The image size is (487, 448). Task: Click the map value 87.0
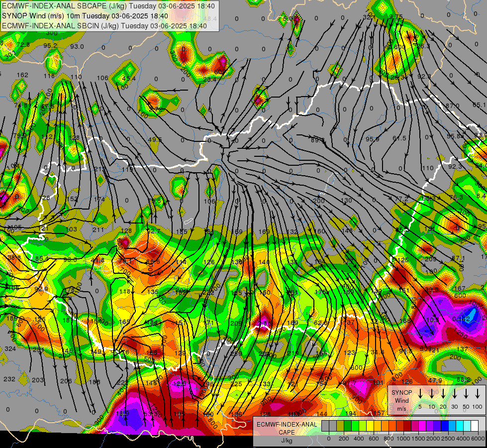(x=453, y=106)
